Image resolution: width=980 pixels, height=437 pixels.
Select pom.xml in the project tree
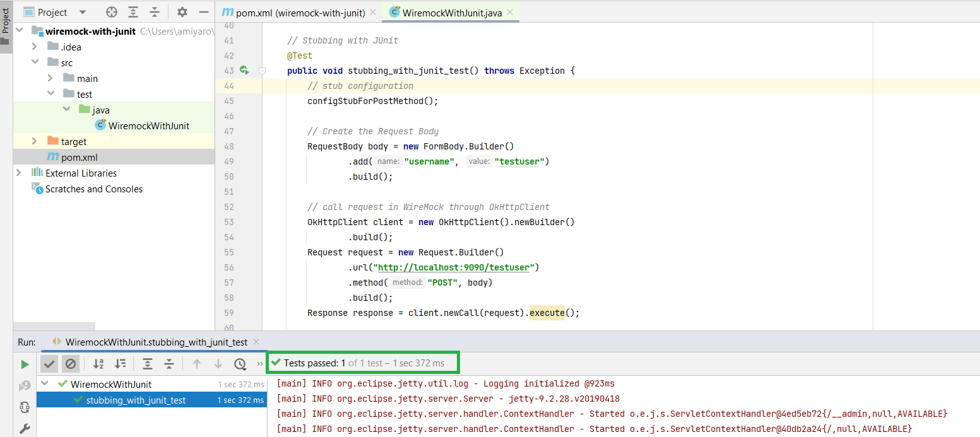(79, 157)
